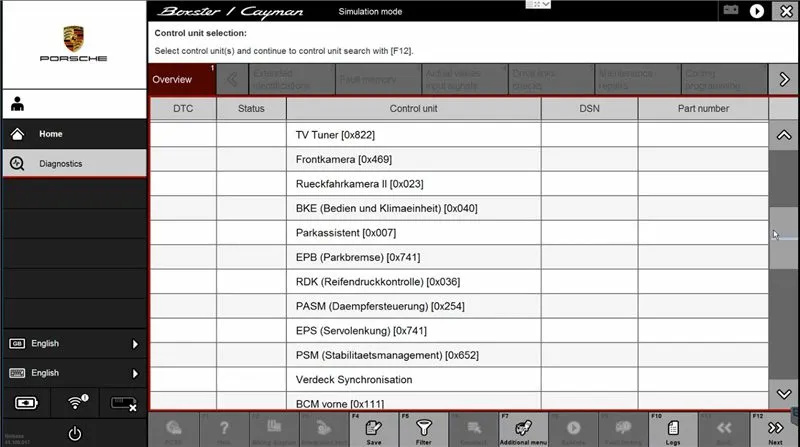Select RDK (Reifendruckkontrolle) [0x036] row
This screenshot has width=800, height=447.
pyautogui.click(x=459, y=282)
